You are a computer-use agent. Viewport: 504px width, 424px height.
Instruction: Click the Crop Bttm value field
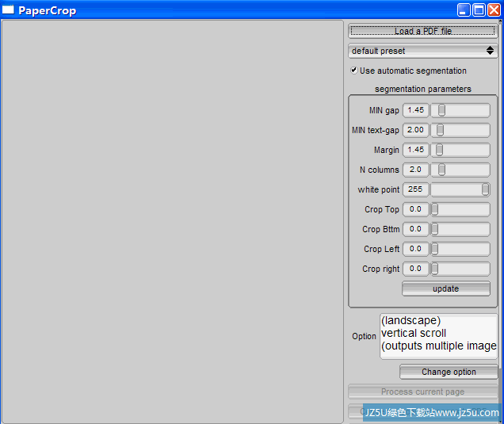[x=415, y=229]
